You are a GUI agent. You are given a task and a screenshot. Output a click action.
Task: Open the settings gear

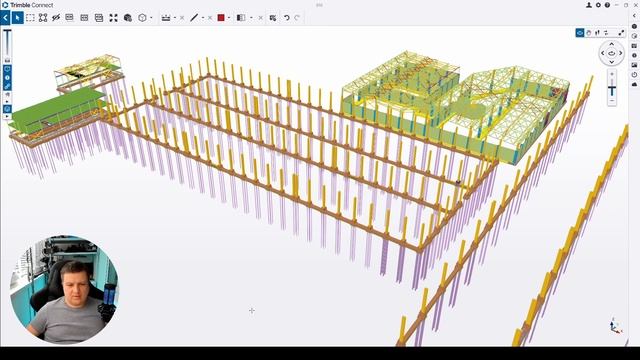point(598,5)
